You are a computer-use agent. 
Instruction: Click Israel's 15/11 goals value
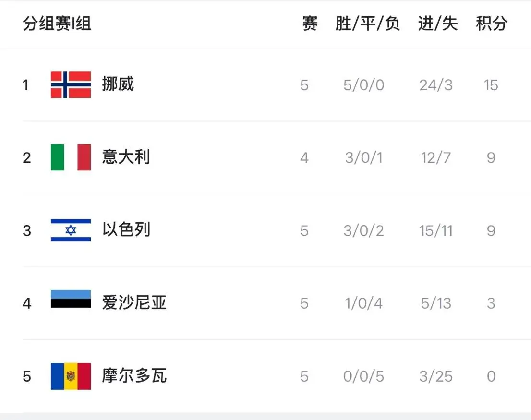[435, 231]
